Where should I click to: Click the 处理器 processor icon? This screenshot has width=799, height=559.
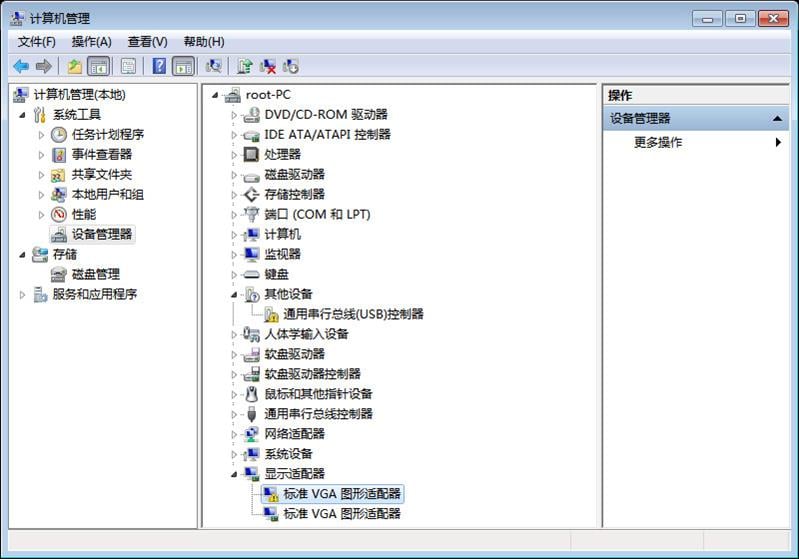click(x=251, y=154)
